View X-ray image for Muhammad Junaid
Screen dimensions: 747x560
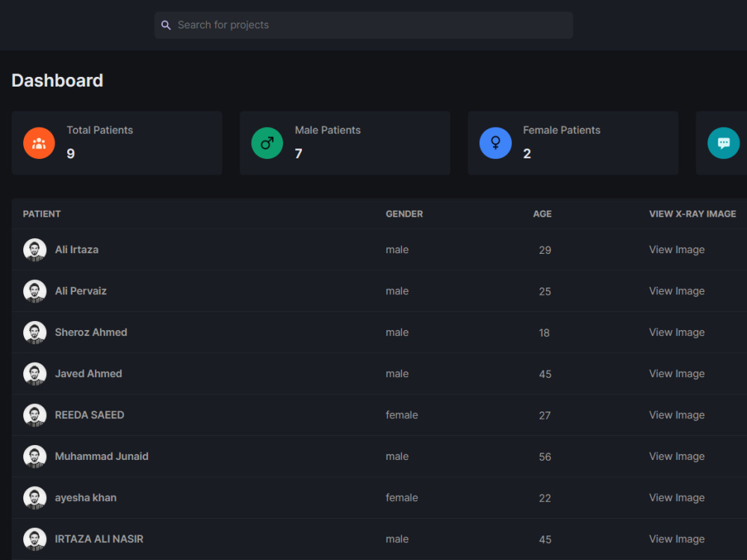point(677,456)
